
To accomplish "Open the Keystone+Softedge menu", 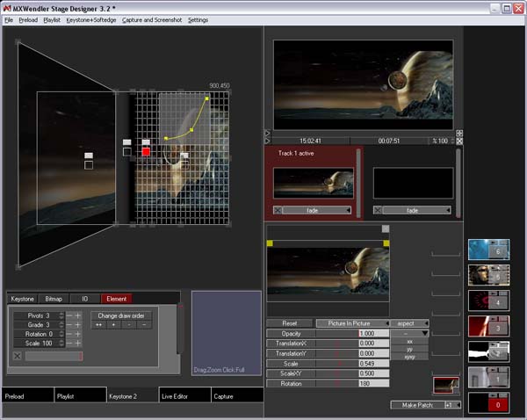I will [91, 20].
